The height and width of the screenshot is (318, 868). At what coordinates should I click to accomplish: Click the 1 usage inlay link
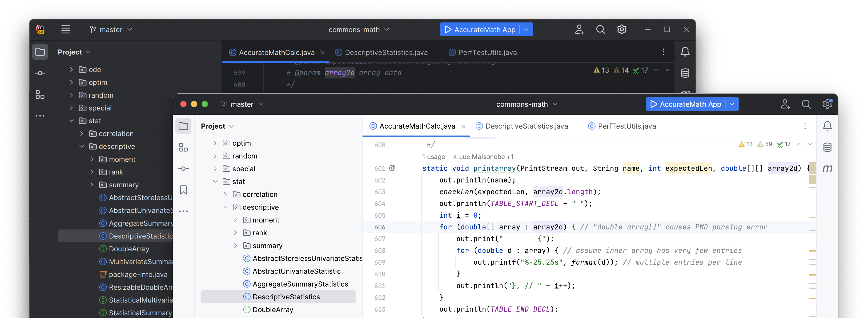[x=433, y=157]
